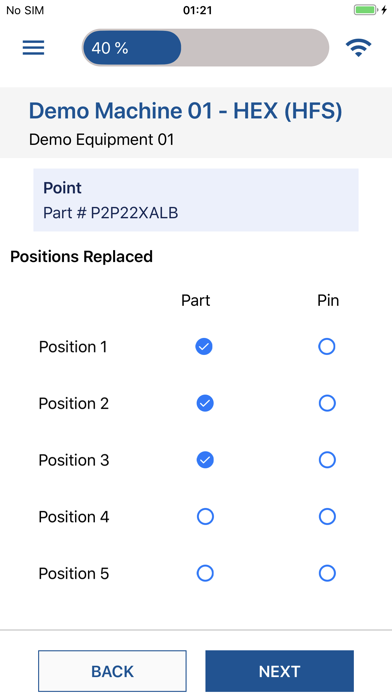Check Pin for Position 1
Viewport: 392px width, 696px height.
(327, 347)
